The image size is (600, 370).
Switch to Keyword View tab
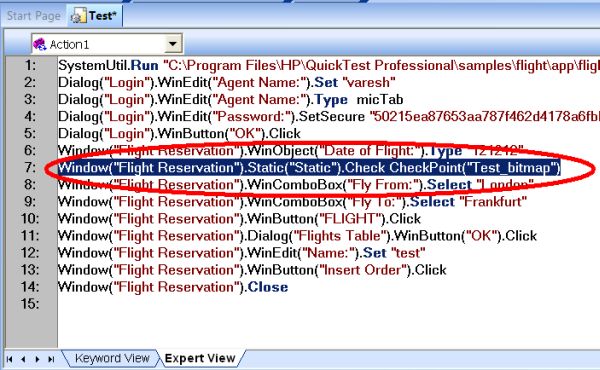112,358
